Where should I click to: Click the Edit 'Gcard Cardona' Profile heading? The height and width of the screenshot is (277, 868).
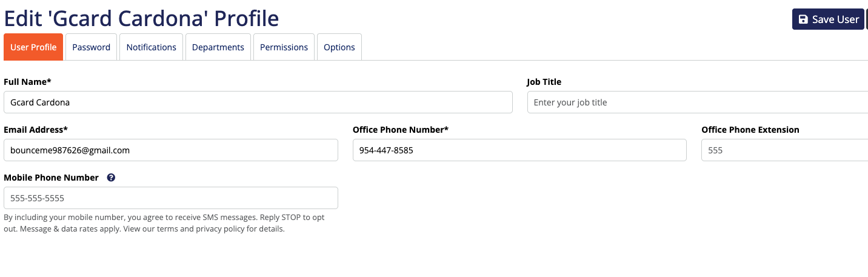tap(141, 18)
